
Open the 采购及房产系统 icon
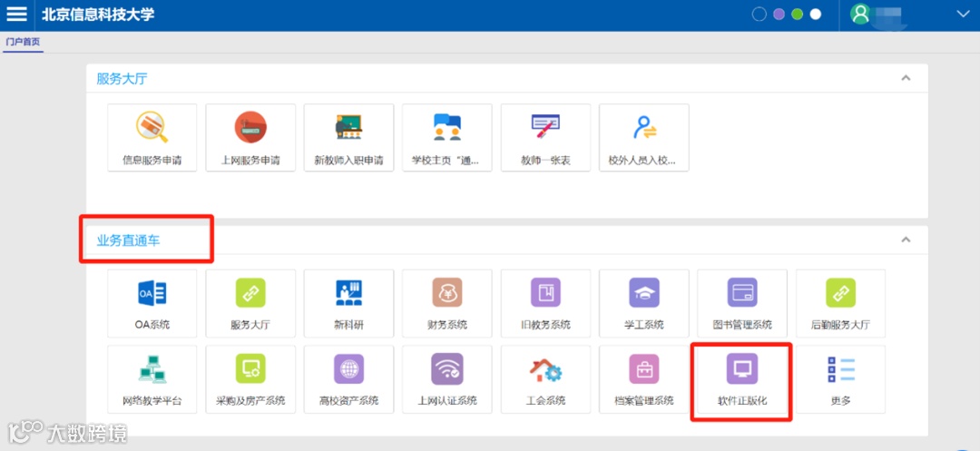point(250,369)
